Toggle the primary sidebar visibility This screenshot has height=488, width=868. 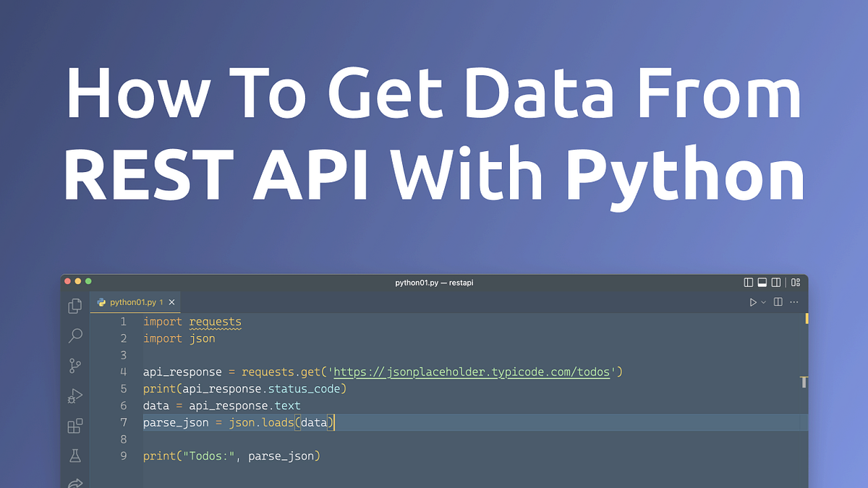pyautogui.click(x=749, y=283)
